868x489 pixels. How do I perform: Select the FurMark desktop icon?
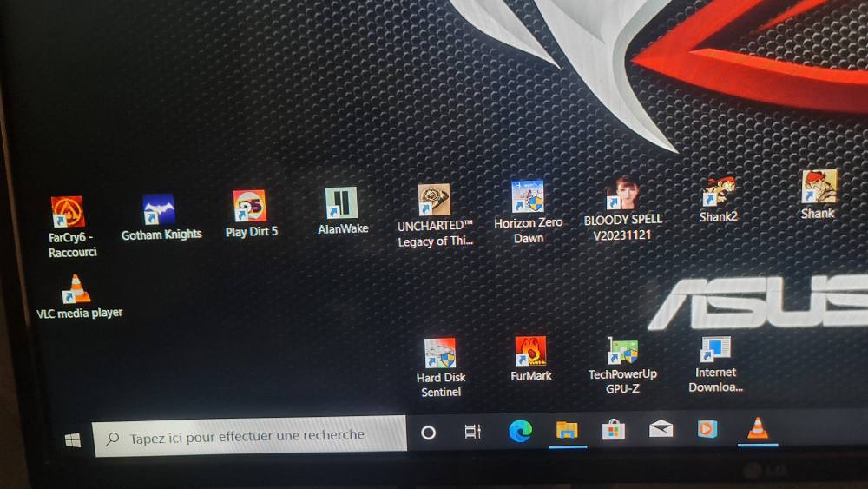click(530, 351)
